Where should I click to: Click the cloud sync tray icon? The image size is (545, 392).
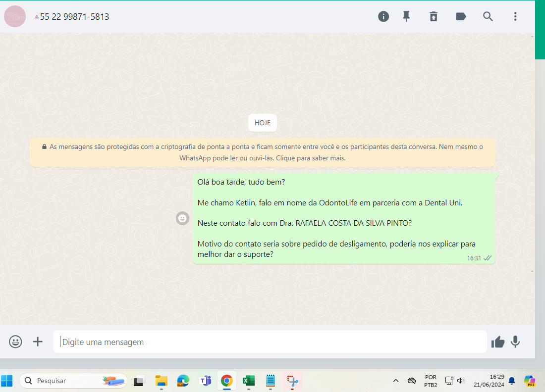(x=412, y=381)
